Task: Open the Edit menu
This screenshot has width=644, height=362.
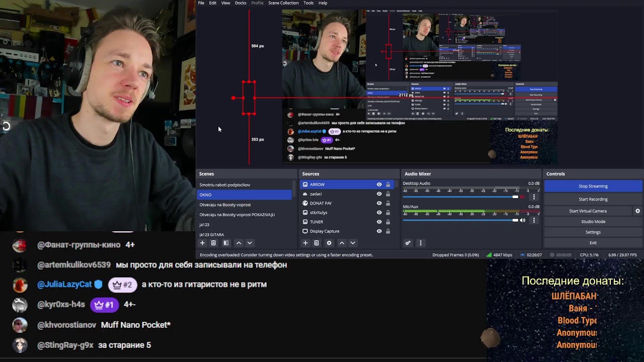Action: click(213, 3)
